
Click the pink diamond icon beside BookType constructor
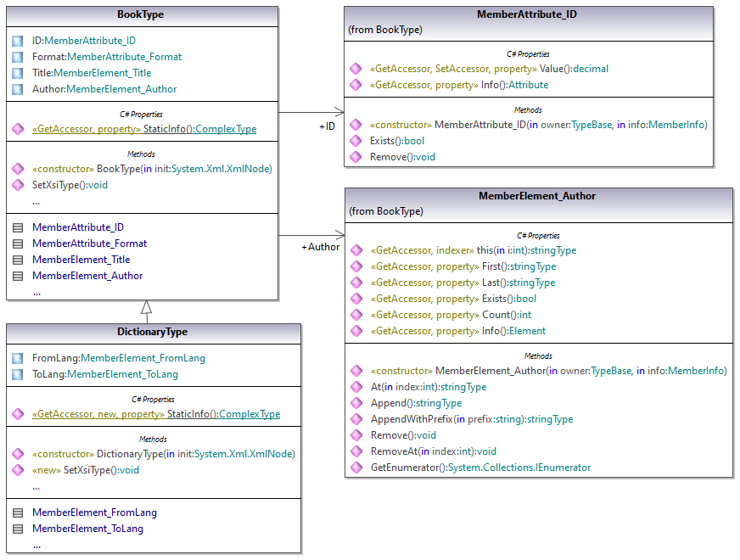click(18, 169)
